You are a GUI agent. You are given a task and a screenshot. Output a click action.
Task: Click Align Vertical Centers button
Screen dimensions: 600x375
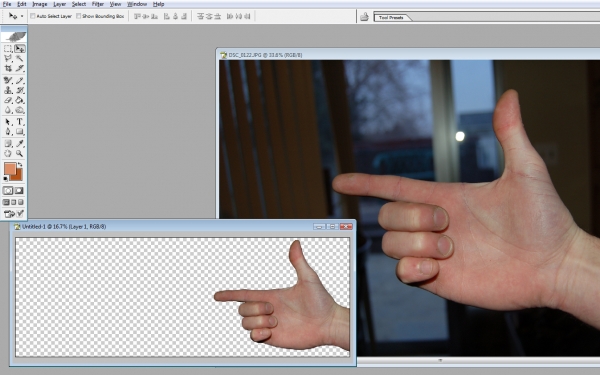point(145,16)
